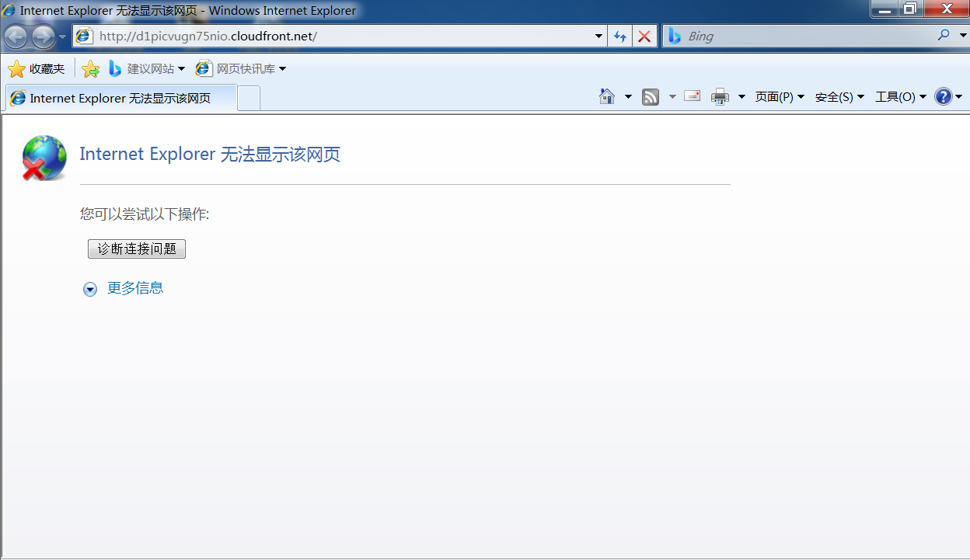970x560 pixels.
Task: Open a new blank tab
Action: [x=249, y=98]
